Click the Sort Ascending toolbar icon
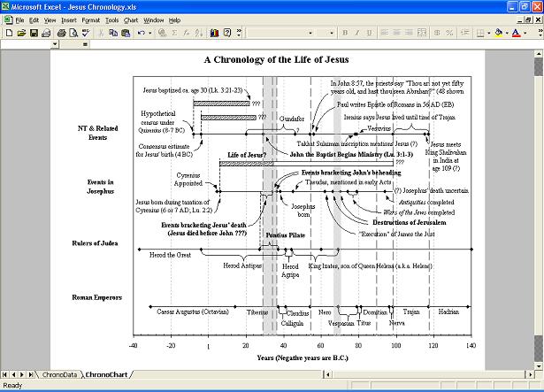The image size is (544, 392). [x=199, y=33]
